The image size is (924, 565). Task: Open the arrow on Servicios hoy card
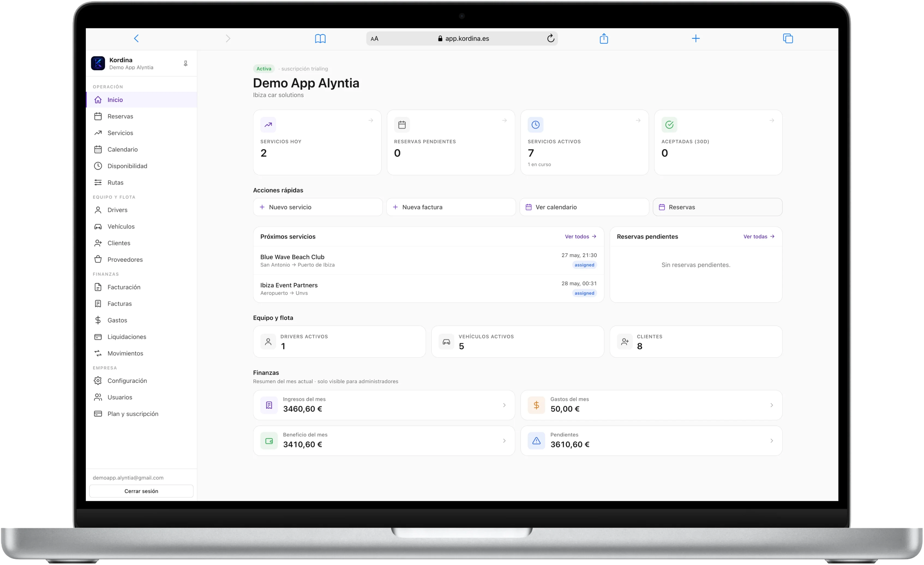tap(371, 121)
